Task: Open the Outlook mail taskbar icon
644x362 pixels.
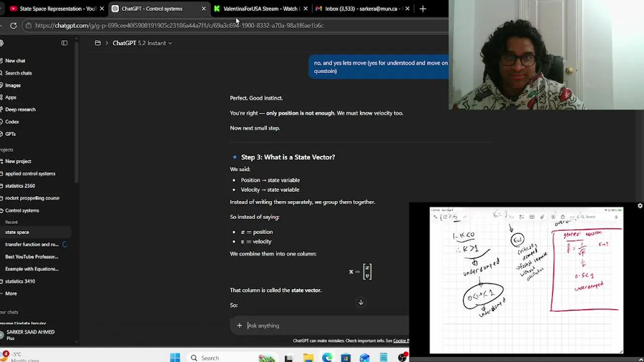Action: [365, 358]
